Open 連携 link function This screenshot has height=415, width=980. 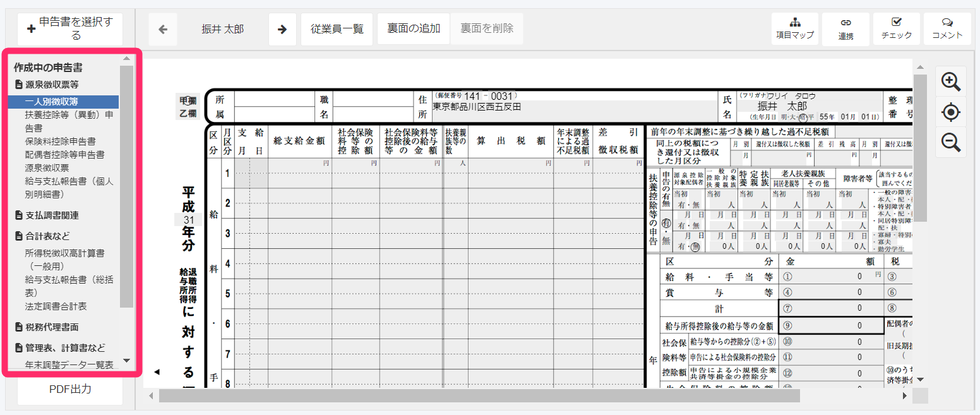click(846, 29)
